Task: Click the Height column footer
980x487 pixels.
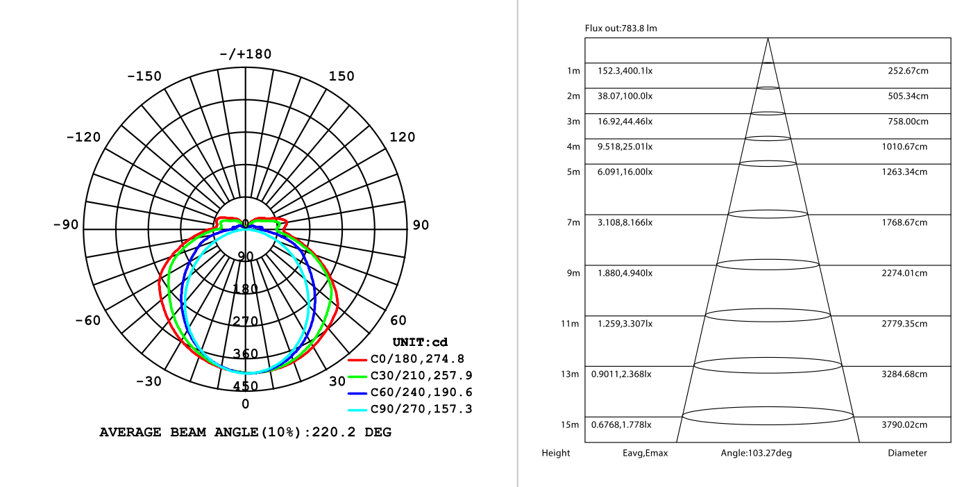Action: tap(556, 454)
